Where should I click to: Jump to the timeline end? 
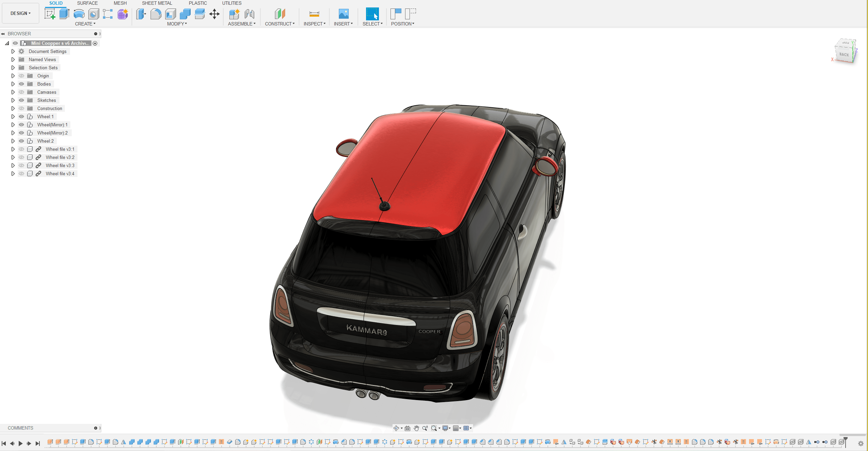[x=38, y=444]
